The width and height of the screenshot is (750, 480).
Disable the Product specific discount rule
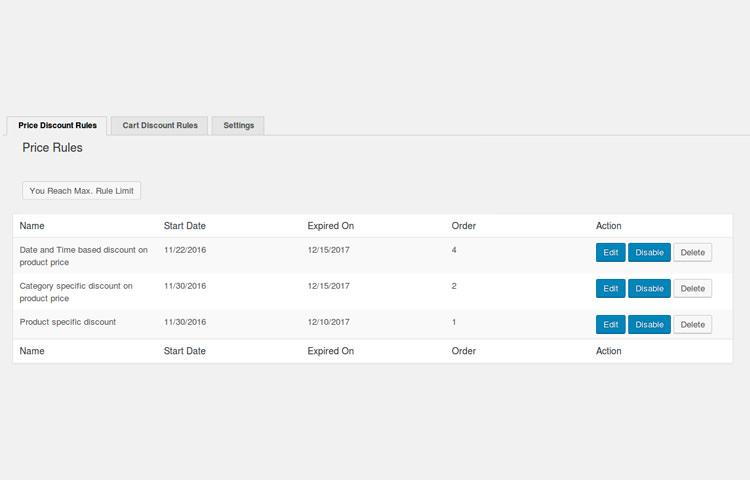[x=649, y=325]
